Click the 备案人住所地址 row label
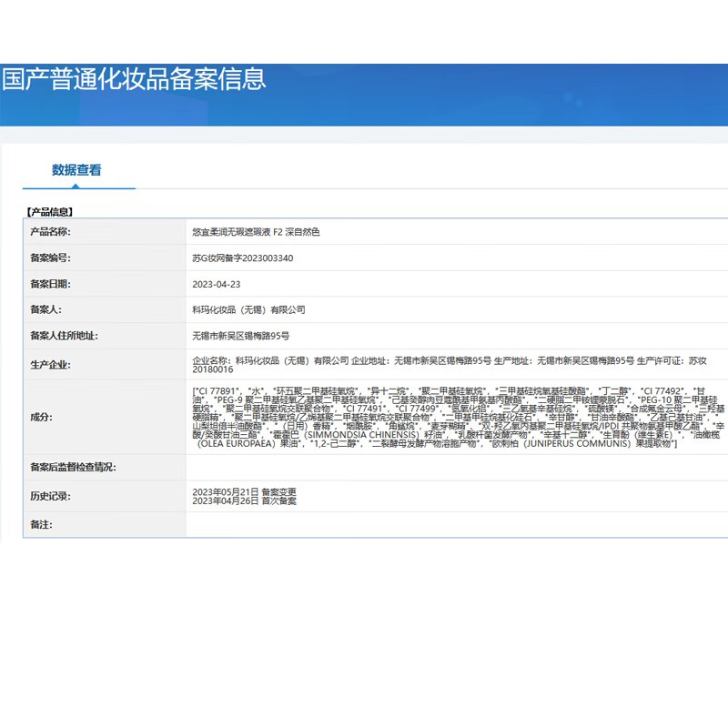Screen dimensions: 728x728 point(64,335)
